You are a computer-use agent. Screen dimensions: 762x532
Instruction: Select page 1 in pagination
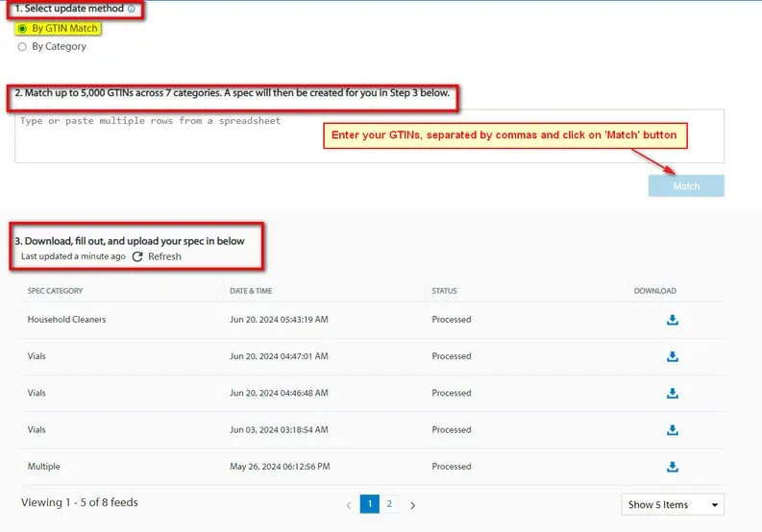click(370, 504)
